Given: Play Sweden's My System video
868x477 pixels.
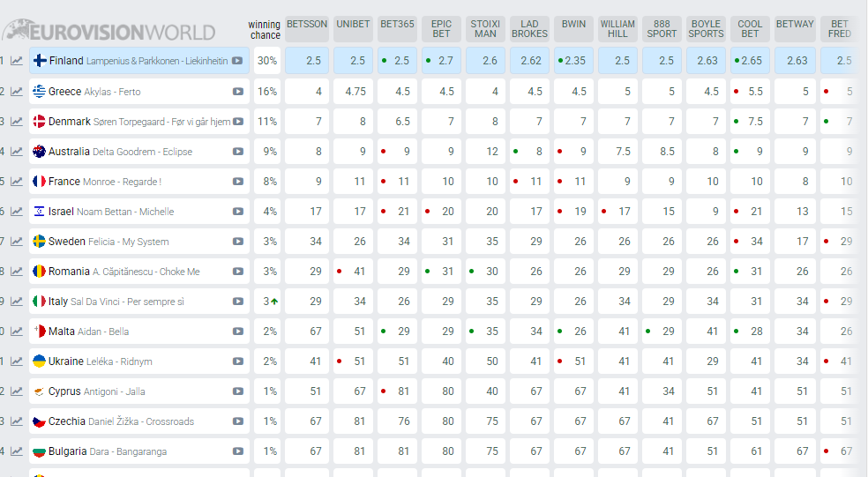Looking at the screenshot, I should click(x=238, y=242).
